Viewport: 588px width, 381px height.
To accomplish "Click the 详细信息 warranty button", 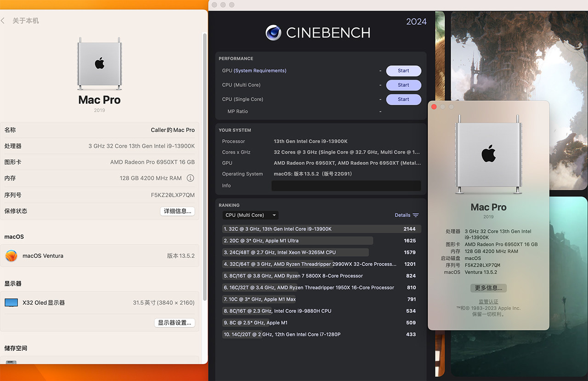I will pyautogui.click(x=177, y=211).
